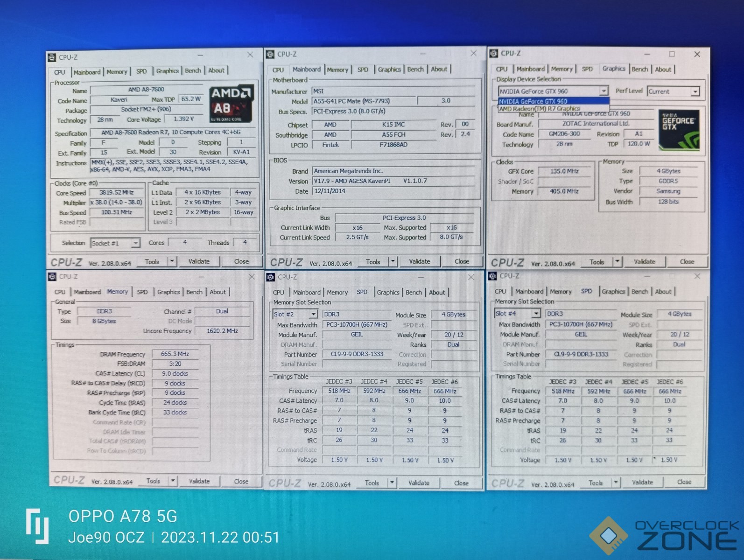Select AMD Radeon(TM) R7 Graphics from list

(553, 109)
